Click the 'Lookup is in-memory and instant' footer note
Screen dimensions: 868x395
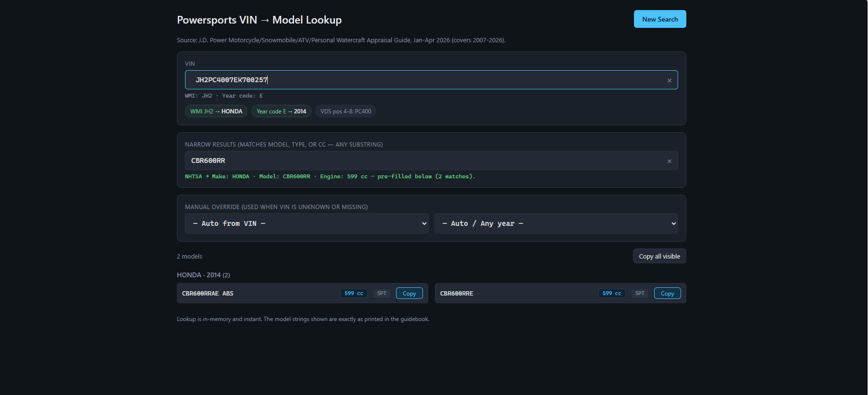tap(303, 319)
